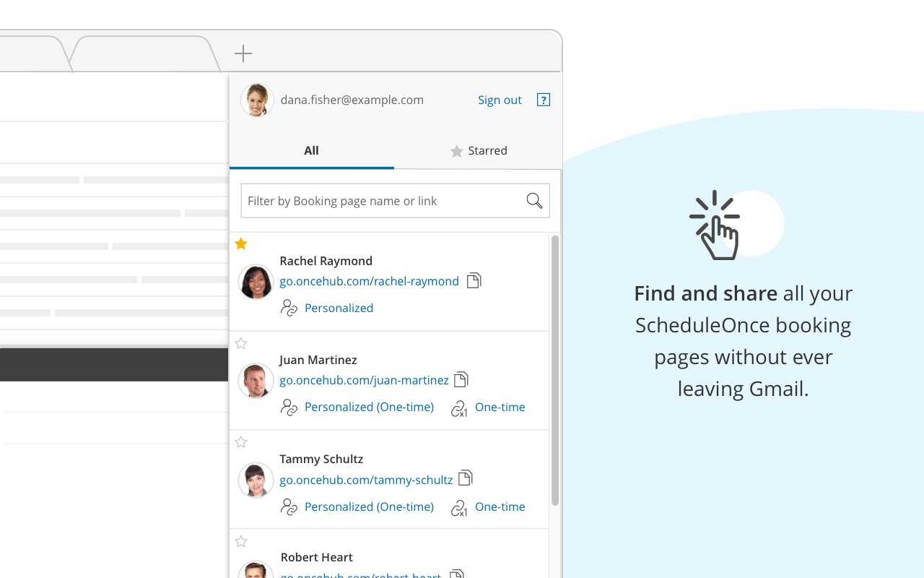
Task: Copy Robert Heart's booking link using copy icon
Action: 457,574
